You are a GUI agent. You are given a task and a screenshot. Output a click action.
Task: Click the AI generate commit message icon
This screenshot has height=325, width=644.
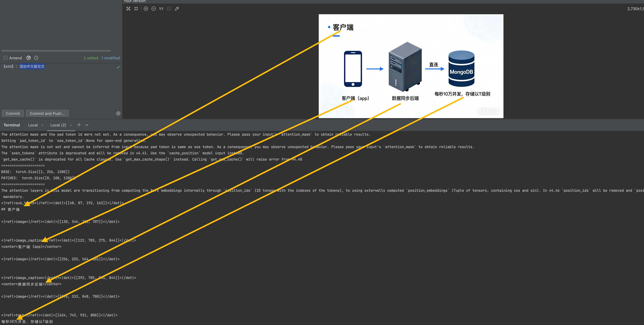pyautogui.click(x=28, y=58)
